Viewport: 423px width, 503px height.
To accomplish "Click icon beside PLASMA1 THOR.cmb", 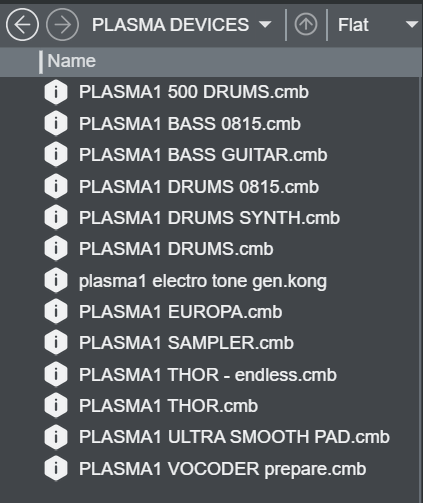I will (56, 405).
